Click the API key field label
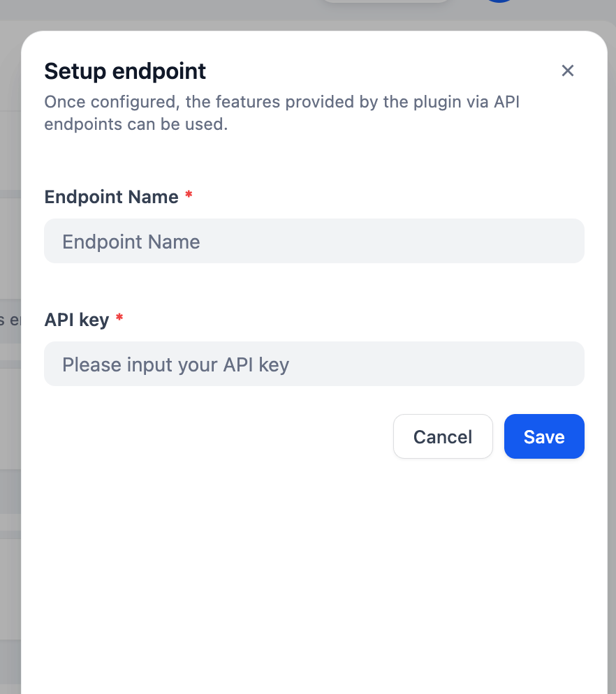This screenshot has width=616, height=694. tap(77, 320)
